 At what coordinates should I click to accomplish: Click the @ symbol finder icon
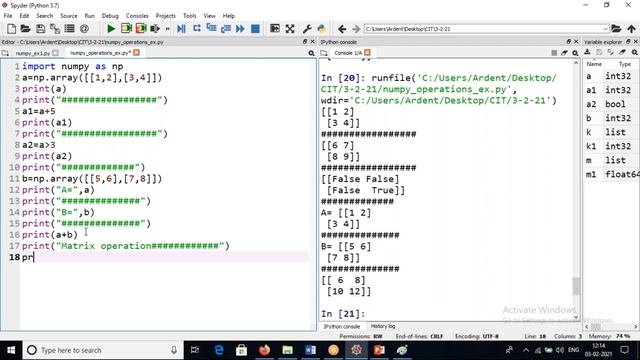click(x=84, y=29)
